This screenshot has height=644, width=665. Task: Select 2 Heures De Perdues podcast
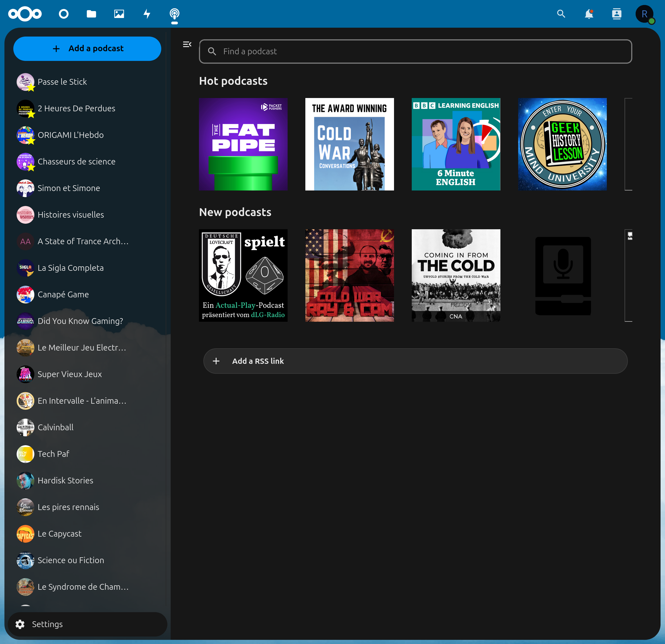(87, 109)
